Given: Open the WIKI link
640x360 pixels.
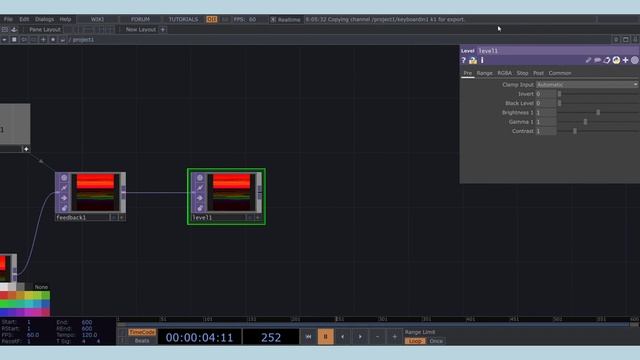Looking at the screenshot, I should click(97, 19).
